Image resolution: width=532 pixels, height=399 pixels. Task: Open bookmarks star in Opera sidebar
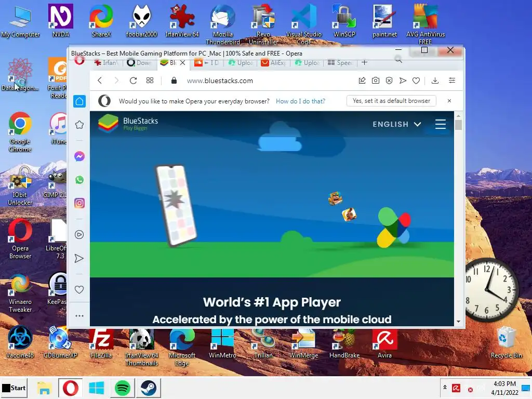click(x=79, y=125)
